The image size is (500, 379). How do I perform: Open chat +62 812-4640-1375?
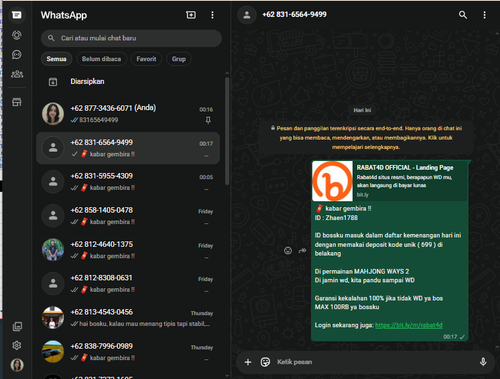[x=128, y=250]
